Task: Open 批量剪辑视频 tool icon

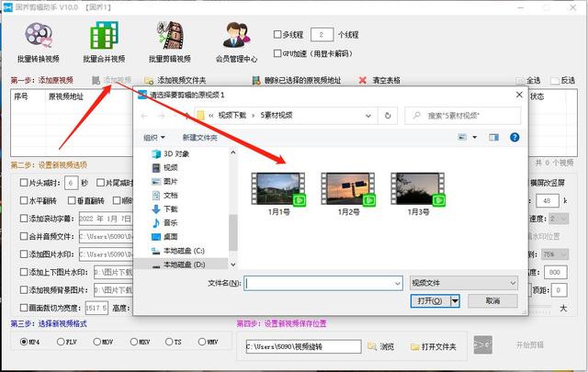Action: coord(170,35)
